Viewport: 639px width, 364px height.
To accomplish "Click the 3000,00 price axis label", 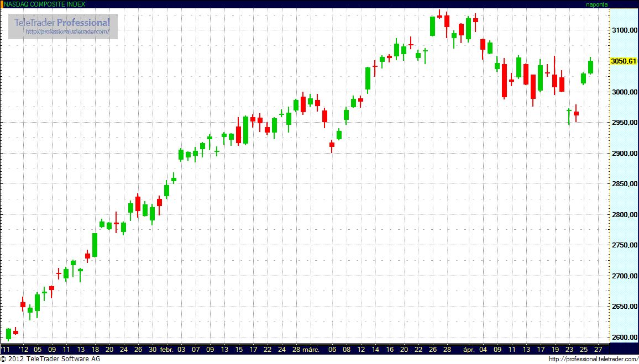I will [x=624, y=92].
